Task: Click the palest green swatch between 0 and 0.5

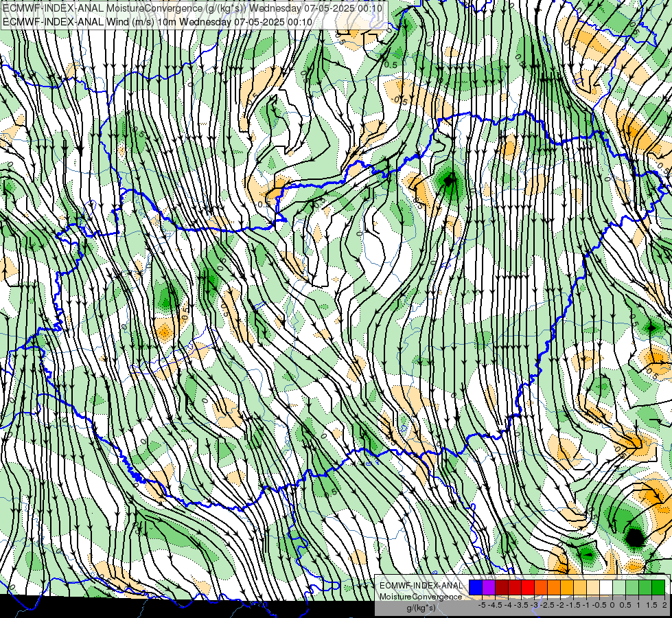Action: pyautogui.click(x=619, y=587)
